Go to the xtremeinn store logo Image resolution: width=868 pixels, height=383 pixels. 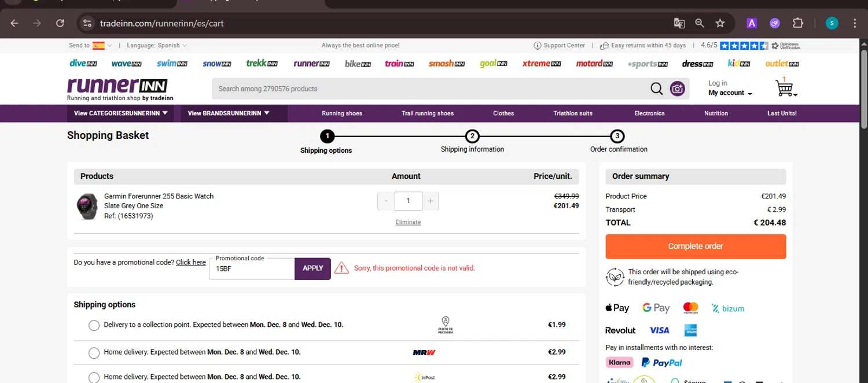pyautogui.click(x=542, y=63)
